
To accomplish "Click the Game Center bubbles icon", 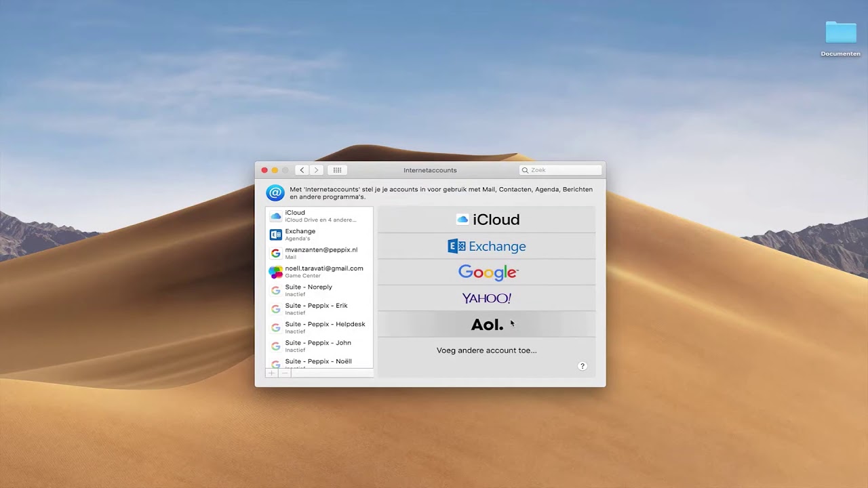I will (x=275, y=272).
